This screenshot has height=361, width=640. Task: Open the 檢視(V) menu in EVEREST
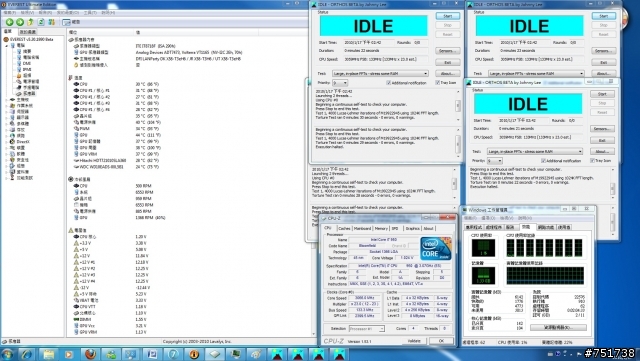coord(27,13)
